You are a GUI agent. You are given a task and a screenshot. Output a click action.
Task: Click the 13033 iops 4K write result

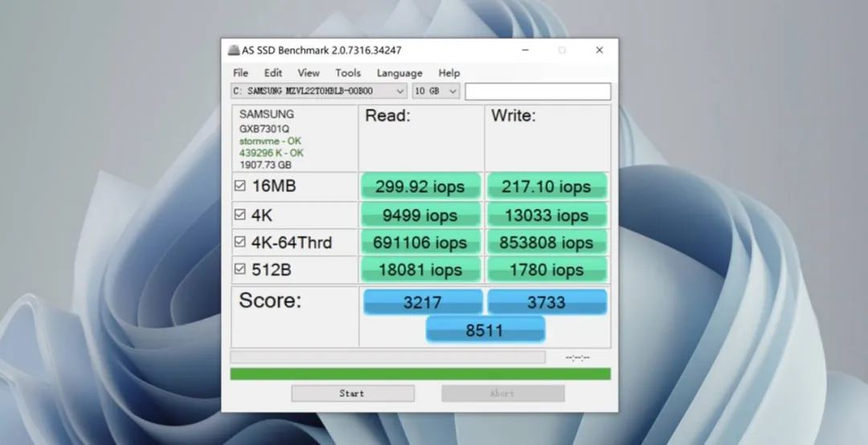click(547, 214)
